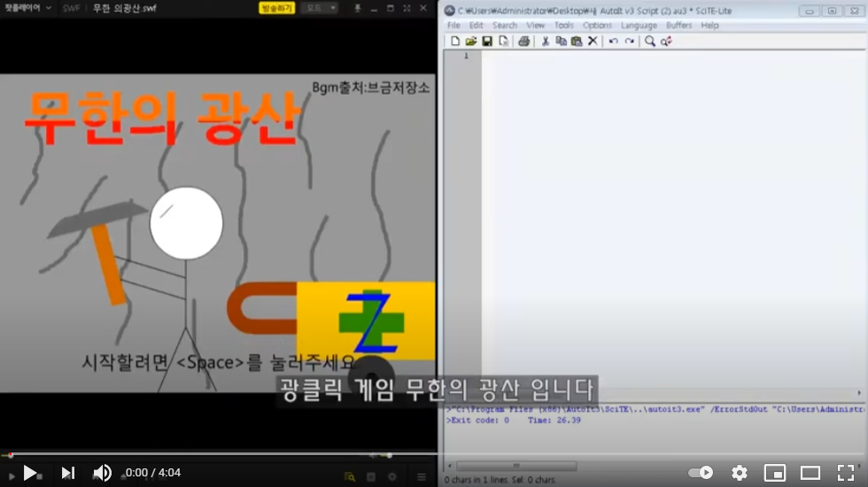The height and width of the screenshot is (487, 868).
Task: Open File menu in SciTE
Action: (453, 26)
